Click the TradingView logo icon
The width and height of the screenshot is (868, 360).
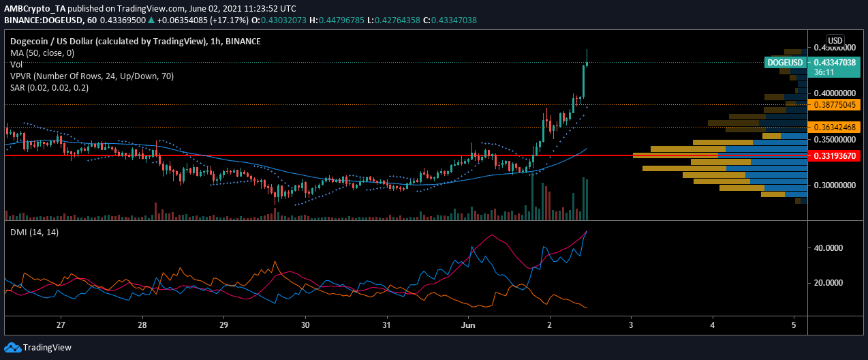(x=12, y=348)
